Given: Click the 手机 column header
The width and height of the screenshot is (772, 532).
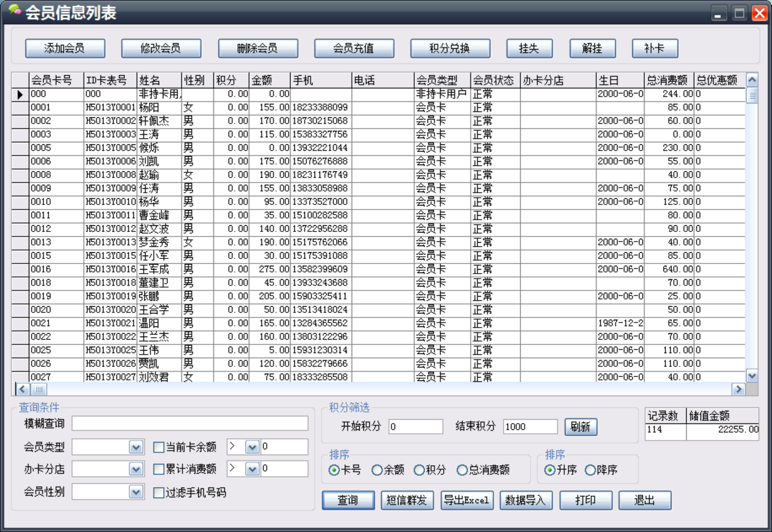Looking at the screenshot, I should click(321, 80).
